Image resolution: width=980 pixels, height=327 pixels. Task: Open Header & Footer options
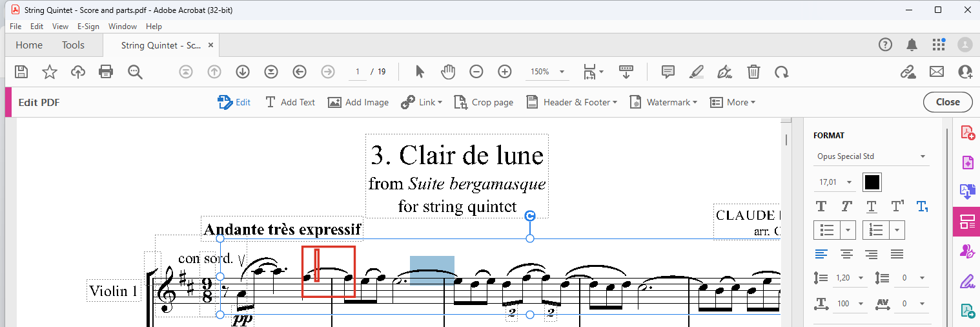(x=572, y=102)
